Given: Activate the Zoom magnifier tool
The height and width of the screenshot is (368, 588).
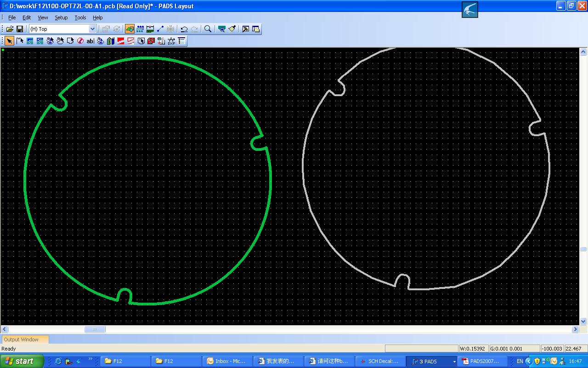Looking at the screenshot, I should [208, 29].
